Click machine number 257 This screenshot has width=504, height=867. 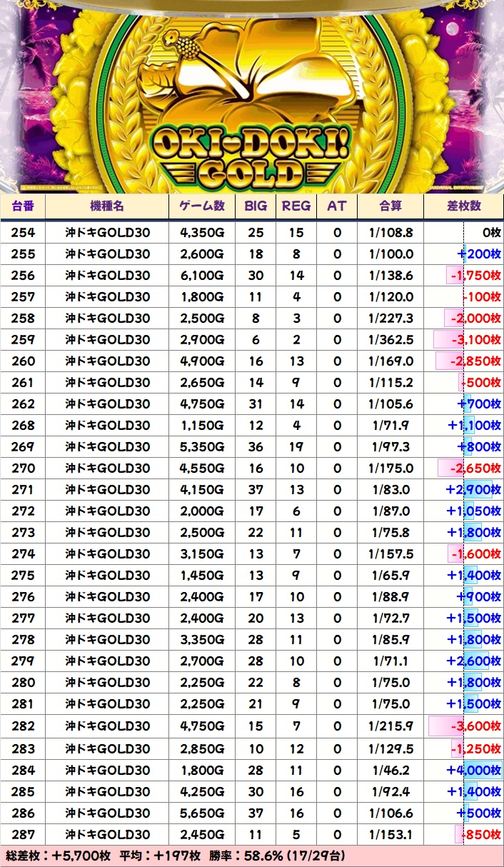tap(23, 296)
